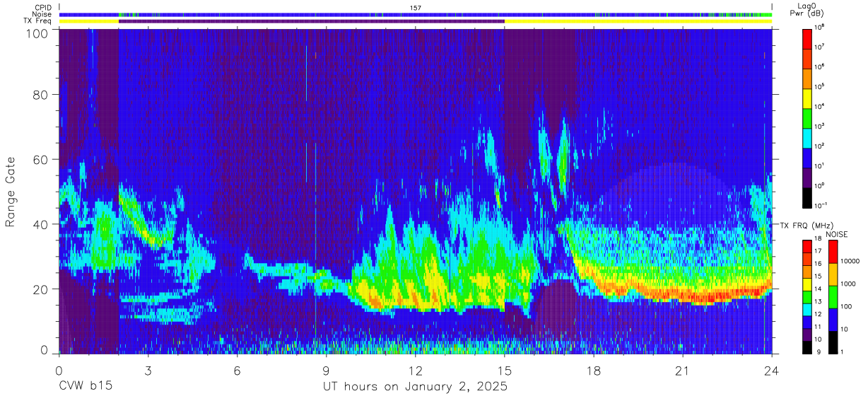Click the NOISE legend title

click(838, 233)
